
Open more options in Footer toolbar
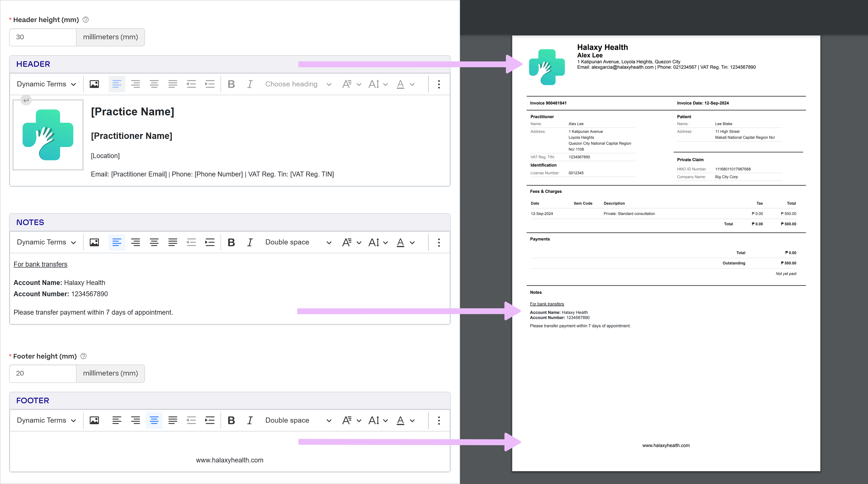tap(439, 420)
